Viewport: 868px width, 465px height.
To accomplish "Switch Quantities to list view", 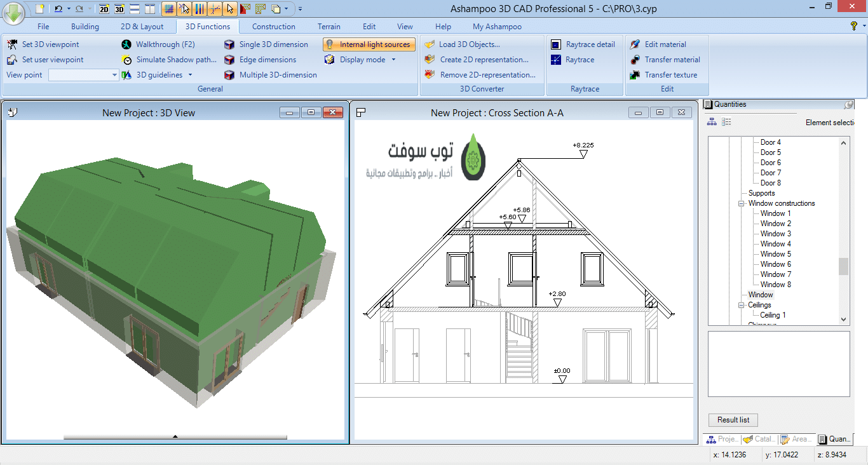I will (x=727, y=122).
